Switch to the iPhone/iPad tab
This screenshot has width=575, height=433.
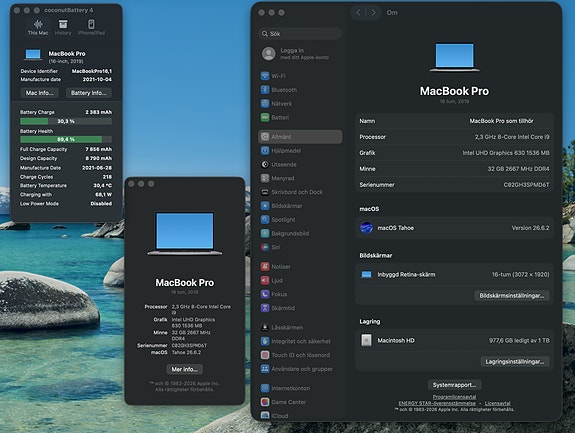91,27
